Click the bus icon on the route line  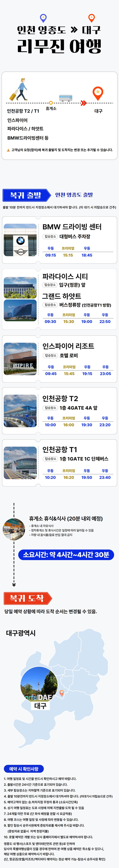(66, 98)
